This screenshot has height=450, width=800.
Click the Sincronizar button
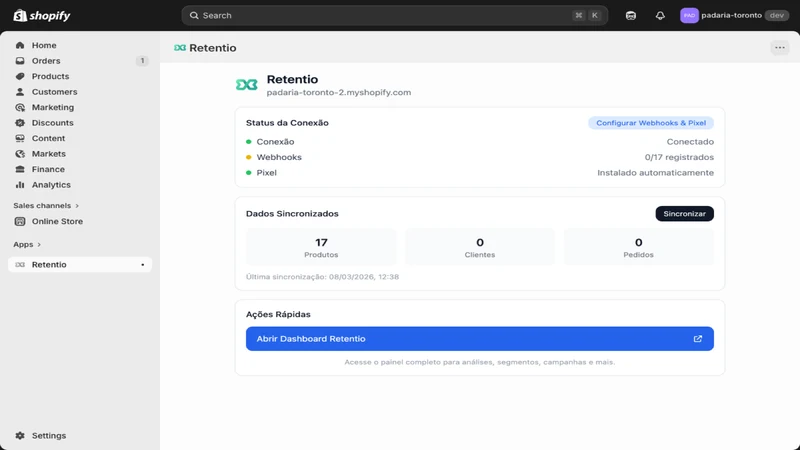(684, 214)
